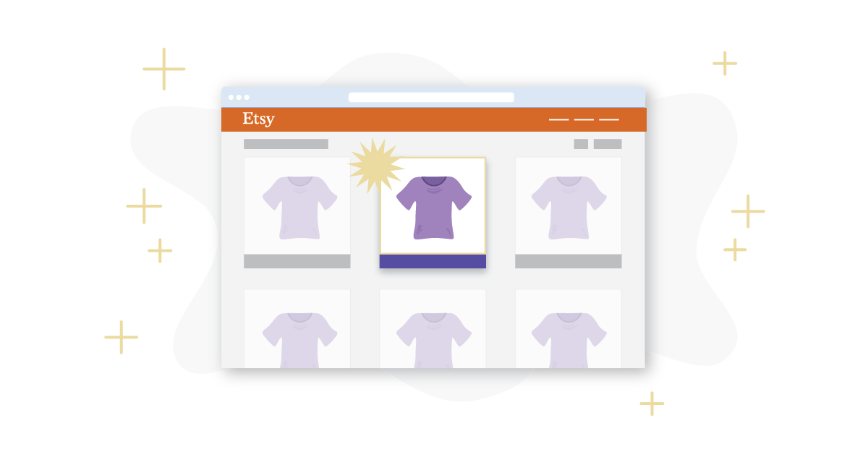Open the bottom-middle pale t-shirt listing
The height and width of the screenshot is (455, 868).
(x=433, y=328)
